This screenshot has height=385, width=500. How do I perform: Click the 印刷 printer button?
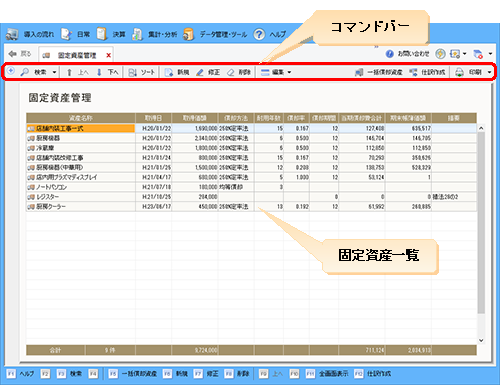pos(469,72)
